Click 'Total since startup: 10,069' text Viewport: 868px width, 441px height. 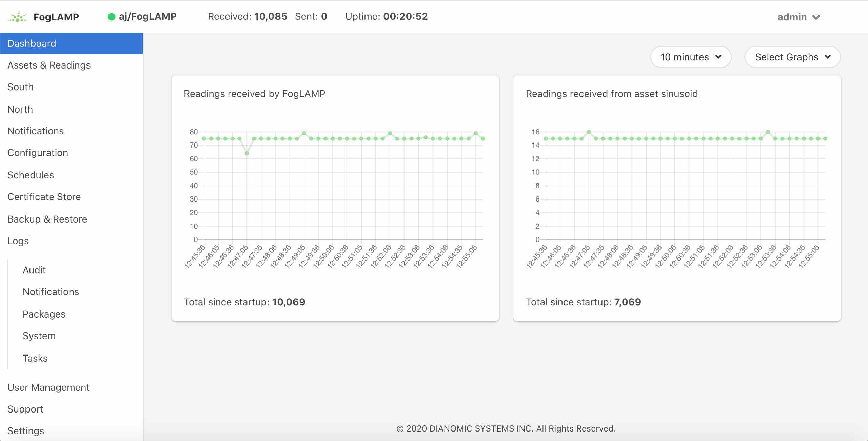click(x=244, y=302)
